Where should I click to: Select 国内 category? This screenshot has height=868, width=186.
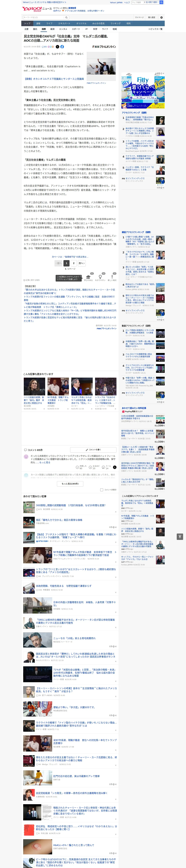(x=35, y=29)
